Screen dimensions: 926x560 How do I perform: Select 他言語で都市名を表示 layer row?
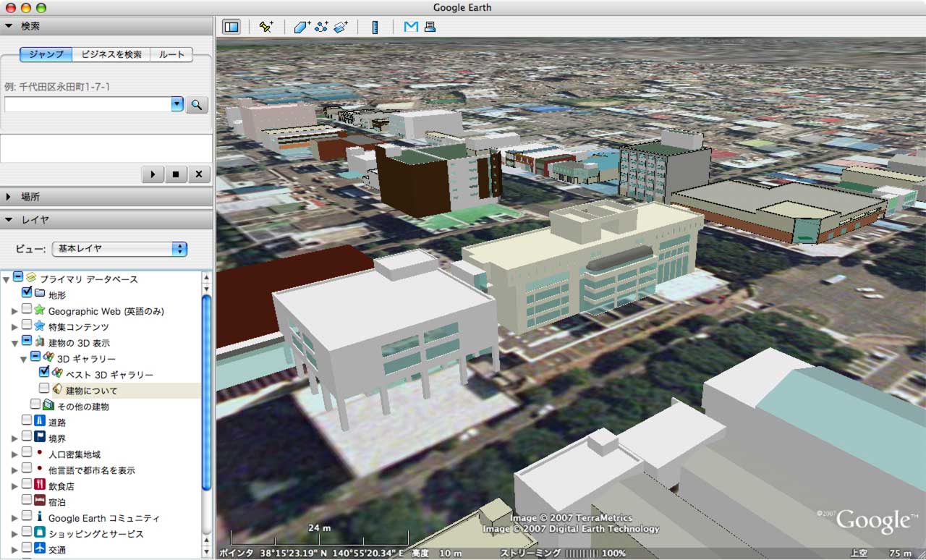(x=92, y=470)
